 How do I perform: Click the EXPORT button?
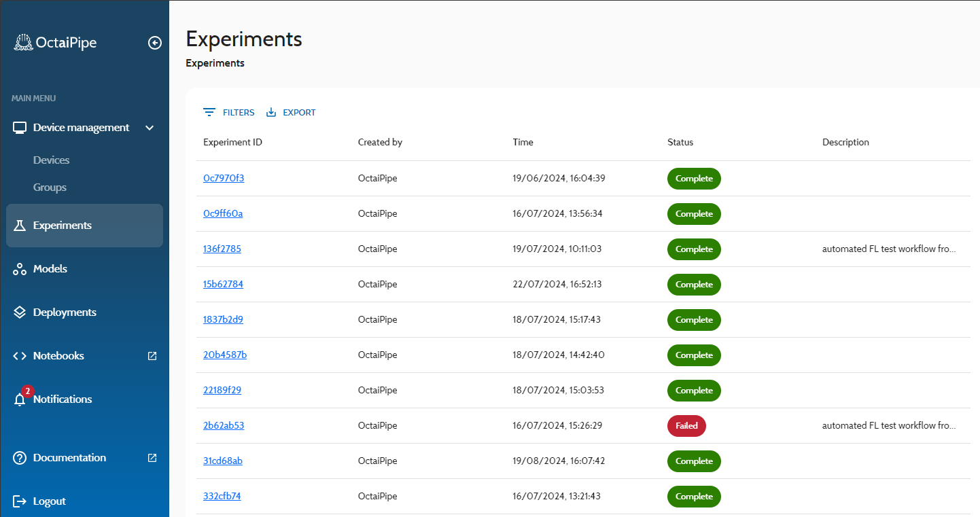[x=291, y=113]
